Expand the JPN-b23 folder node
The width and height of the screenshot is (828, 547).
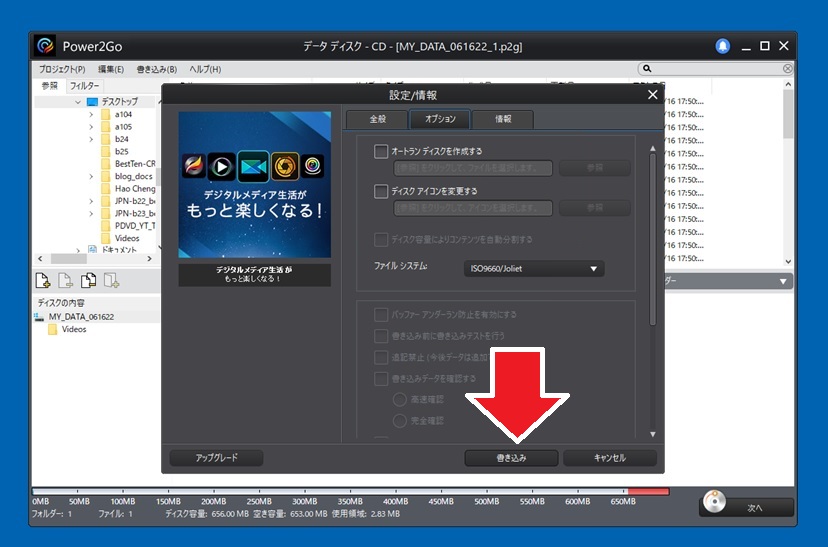(91, 213)
